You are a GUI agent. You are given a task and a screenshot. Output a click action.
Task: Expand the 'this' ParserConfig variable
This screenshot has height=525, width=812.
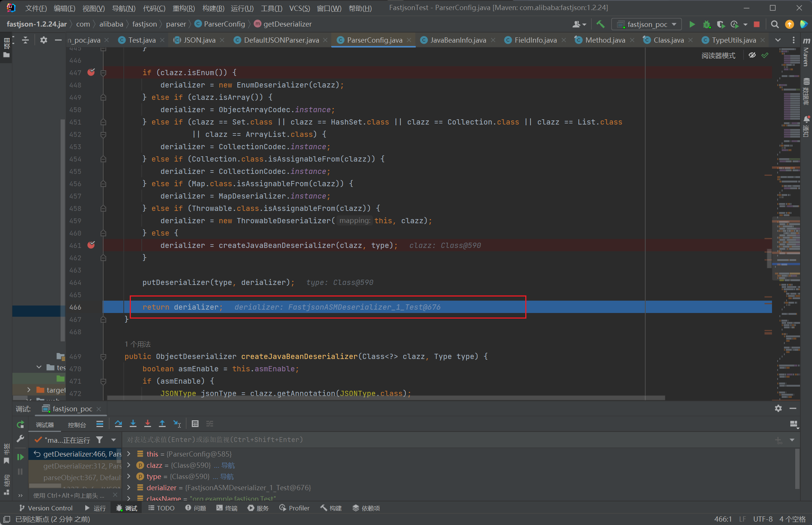coord(129,454)
